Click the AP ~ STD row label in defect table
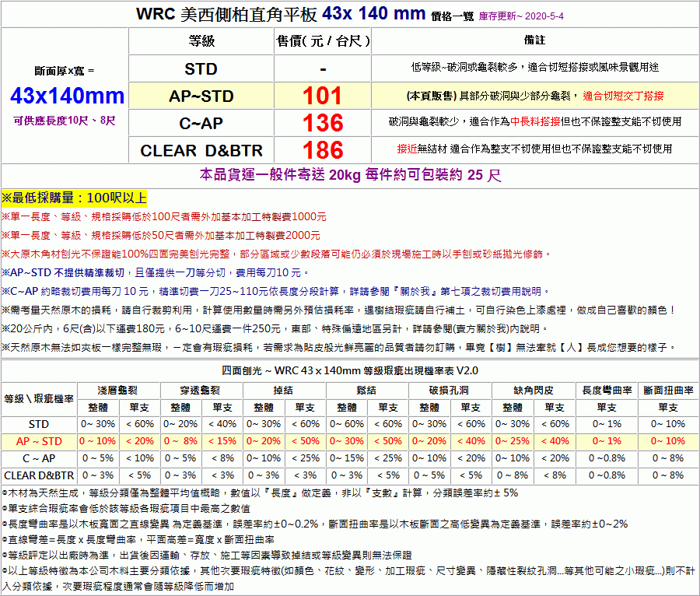The image size is (700, 596). coord(39,441)
